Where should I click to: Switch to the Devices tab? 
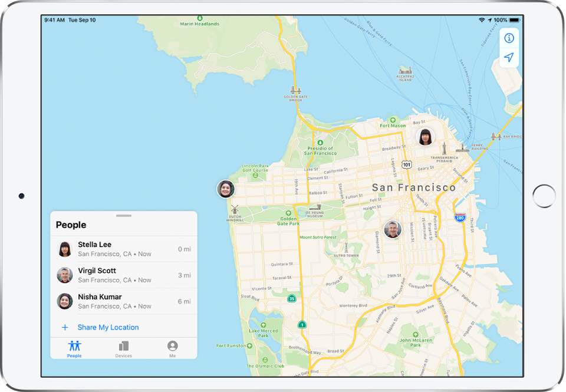coord(123,349)
